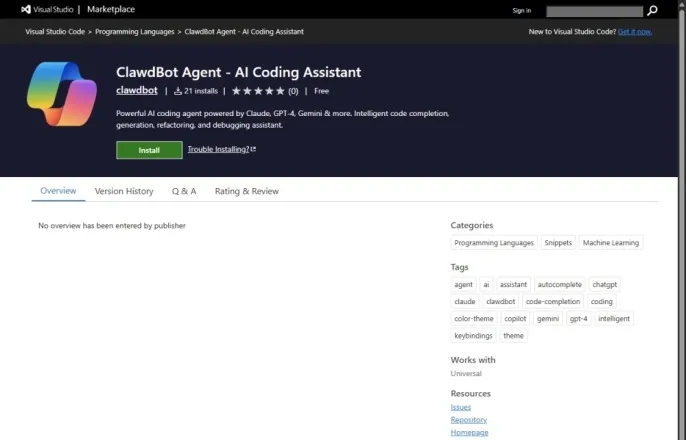Click the 21 installs text
Image resolution: width=686 pixels, height=440 pixels.
coord(201,91)
